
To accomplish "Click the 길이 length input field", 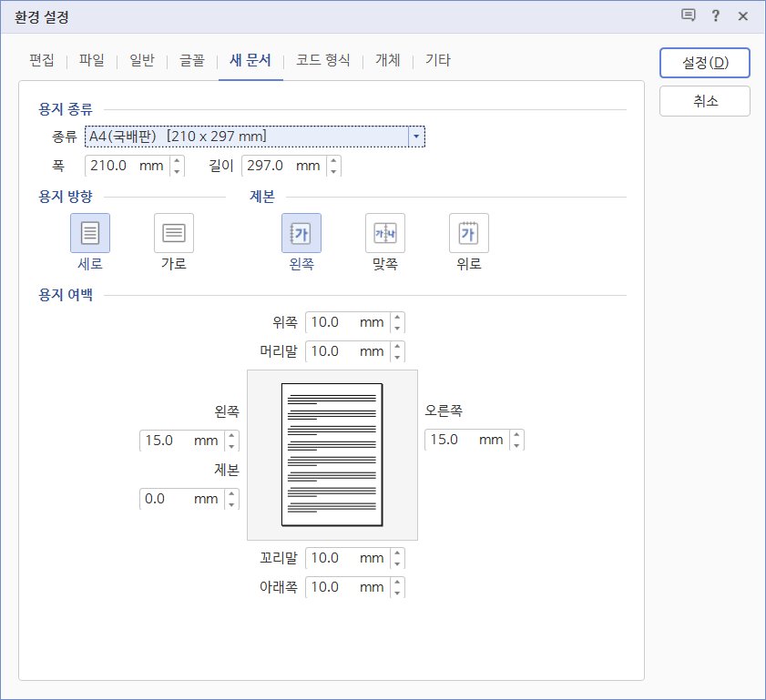I will [x=285, y=166].
